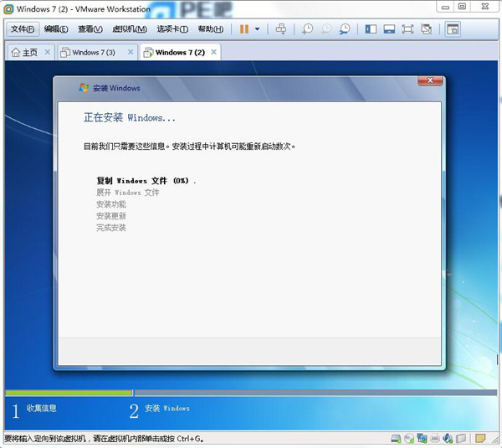
Task: Click the 完成安装 step text
Action: point(111,228)
